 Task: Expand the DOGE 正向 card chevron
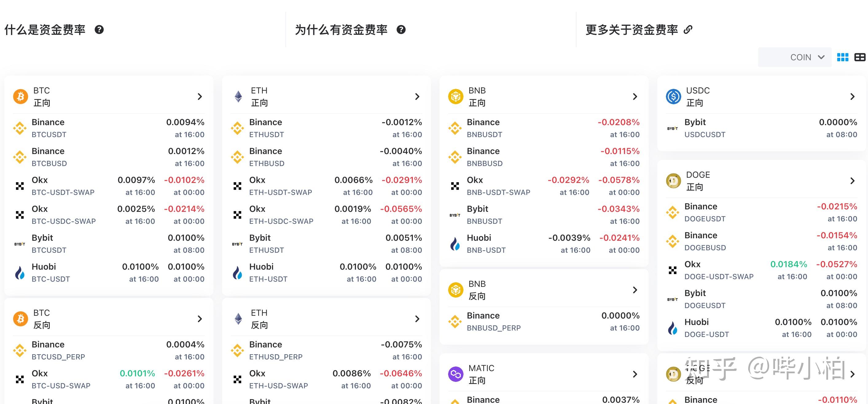(853, 181)
